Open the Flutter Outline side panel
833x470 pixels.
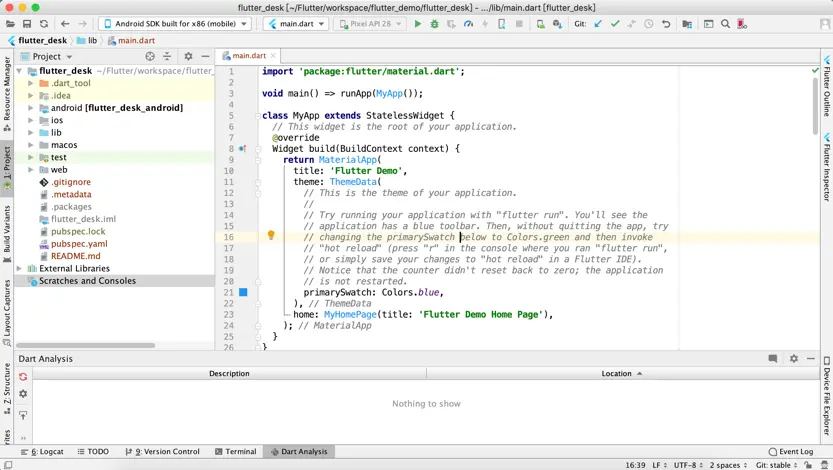click(x=827, y=85)
